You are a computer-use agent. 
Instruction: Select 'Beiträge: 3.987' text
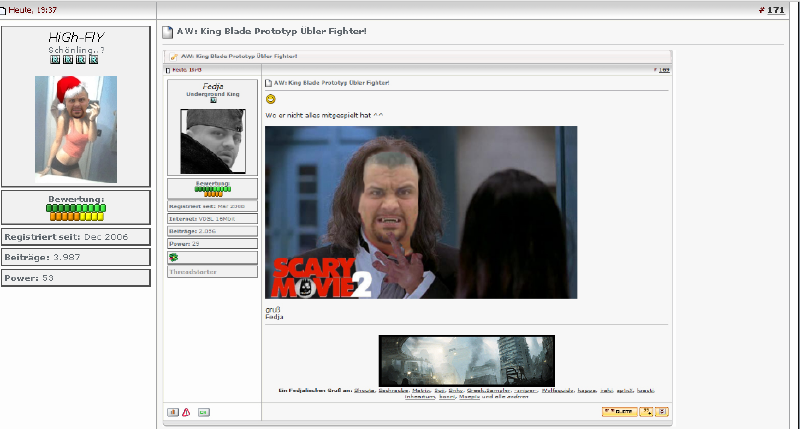tap(42, 258)
